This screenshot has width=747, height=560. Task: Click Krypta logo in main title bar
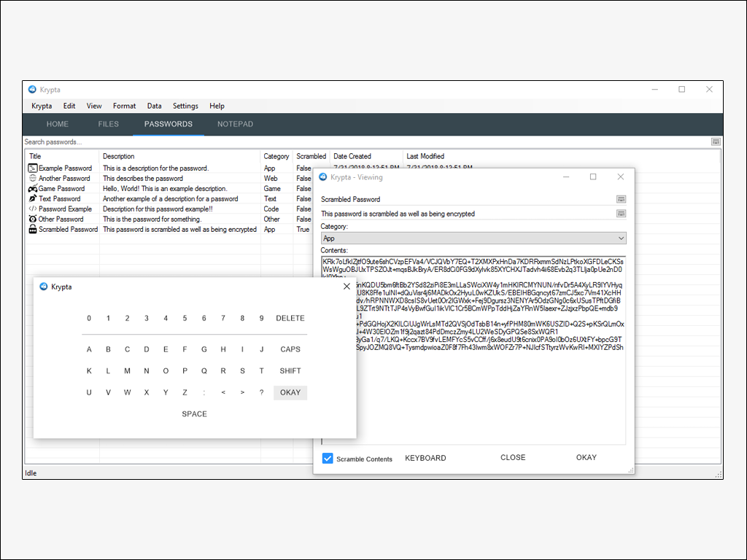tap(32, 90)
